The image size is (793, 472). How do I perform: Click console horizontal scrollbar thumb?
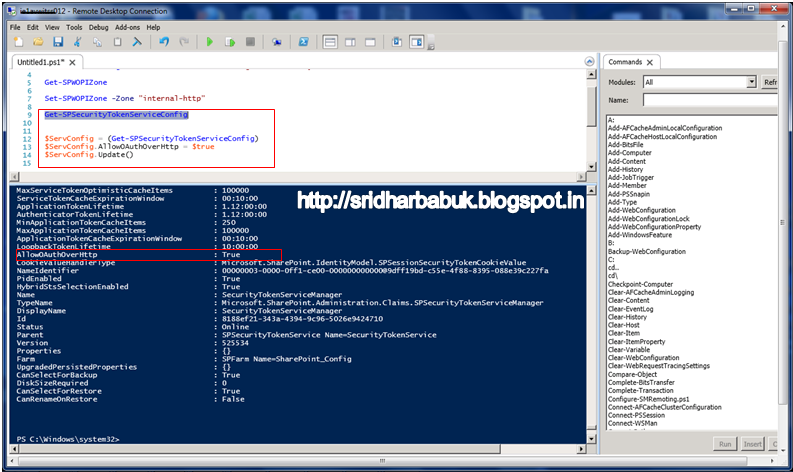click(259, 449)
